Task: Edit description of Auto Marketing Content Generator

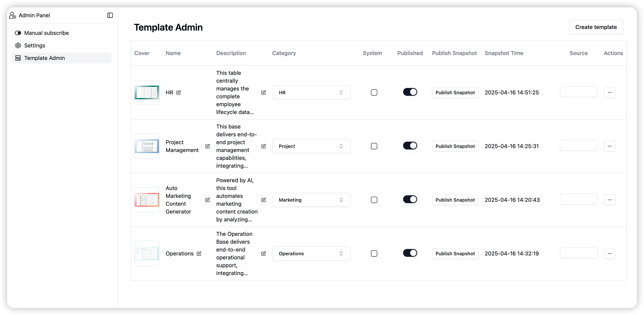Action: (x=263, y=200)
